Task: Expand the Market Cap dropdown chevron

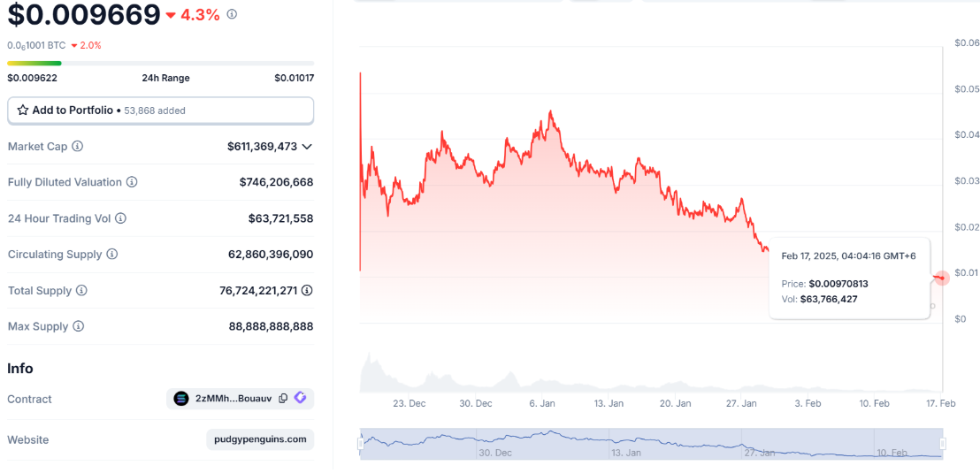Action: pyautogui.click(x=307, y=146)
